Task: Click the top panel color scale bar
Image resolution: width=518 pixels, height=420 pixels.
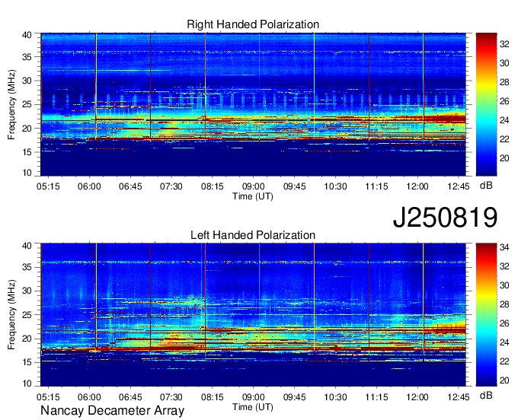Action: coord(486,104)
